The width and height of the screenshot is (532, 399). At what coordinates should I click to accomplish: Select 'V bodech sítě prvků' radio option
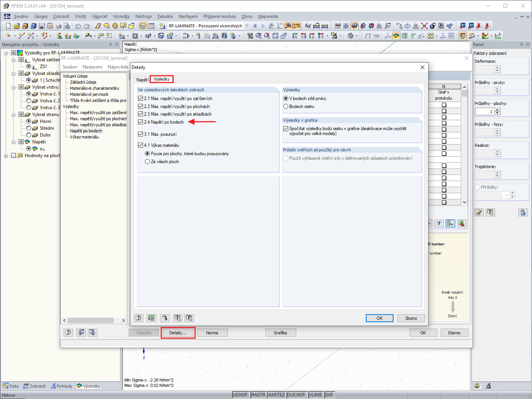pos(286,99)
